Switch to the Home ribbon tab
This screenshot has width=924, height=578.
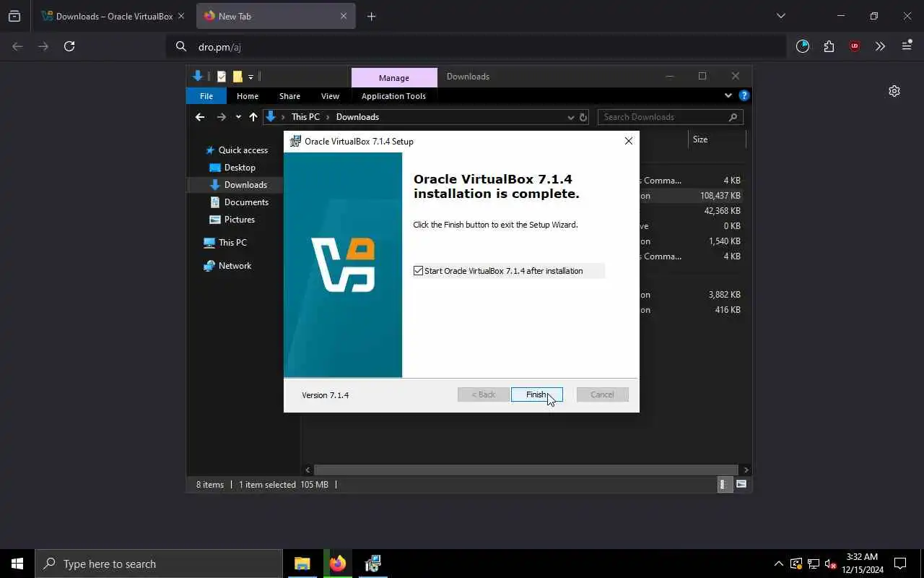point(248,96)
